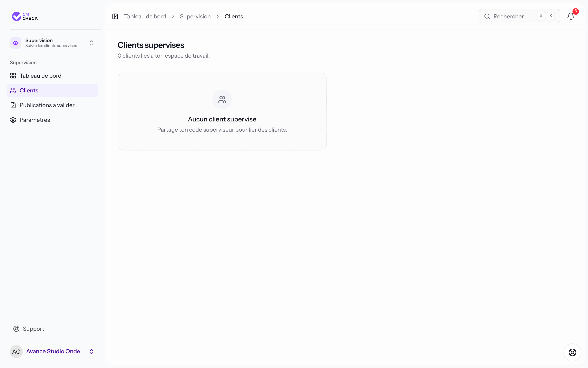The height and width of the screenshot is (368, 588).
Task: Click the search magnifier icon
Action: coord(487,16)
